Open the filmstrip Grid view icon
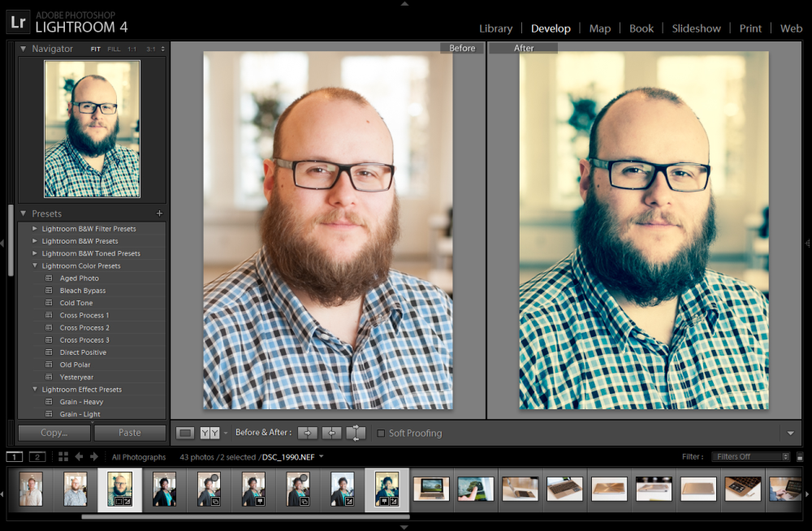812x531 pixels. pos(63,456)
